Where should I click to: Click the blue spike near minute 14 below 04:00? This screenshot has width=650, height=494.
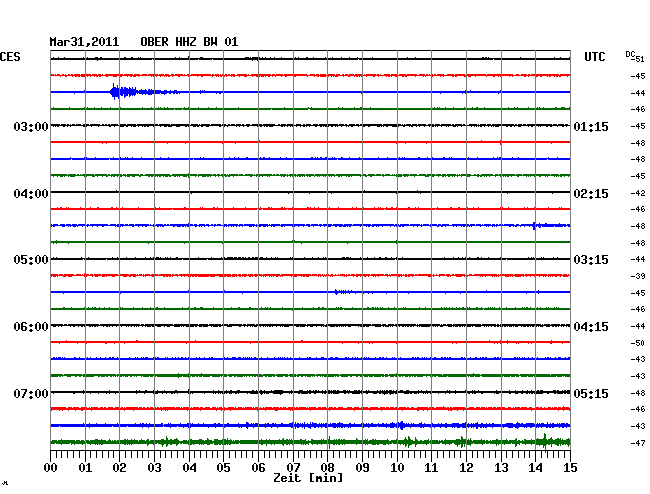pos(534,225)
